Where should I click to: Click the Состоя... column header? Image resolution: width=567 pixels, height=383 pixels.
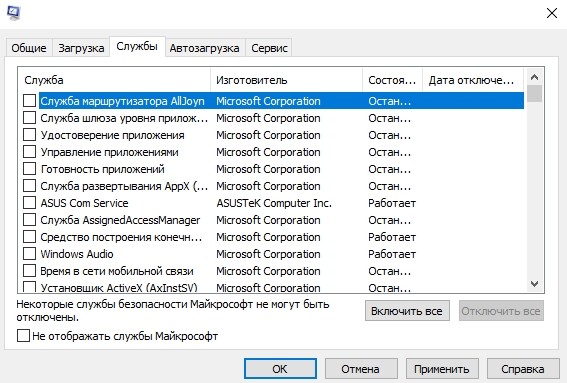coord(392,80)
